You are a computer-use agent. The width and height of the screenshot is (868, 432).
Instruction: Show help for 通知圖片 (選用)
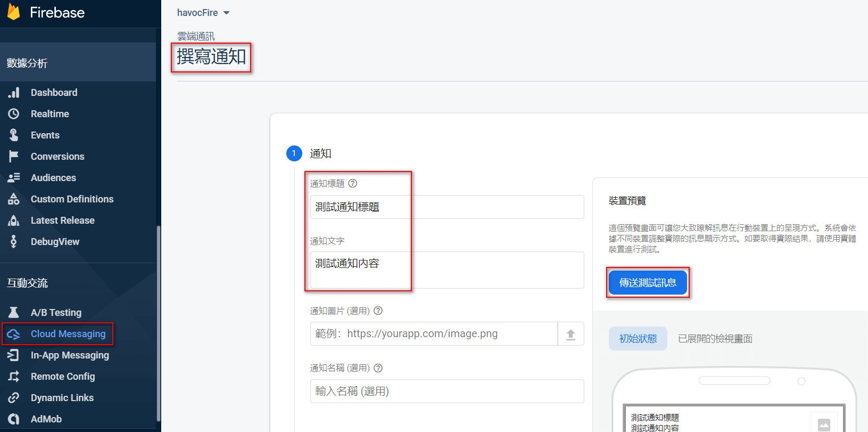pos(378,311)
